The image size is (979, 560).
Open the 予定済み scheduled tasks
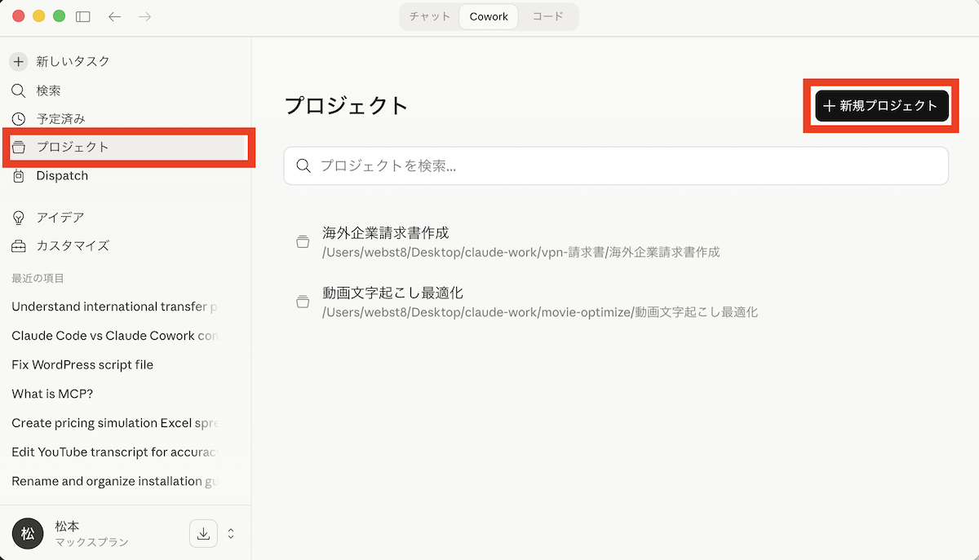(60, 119)
